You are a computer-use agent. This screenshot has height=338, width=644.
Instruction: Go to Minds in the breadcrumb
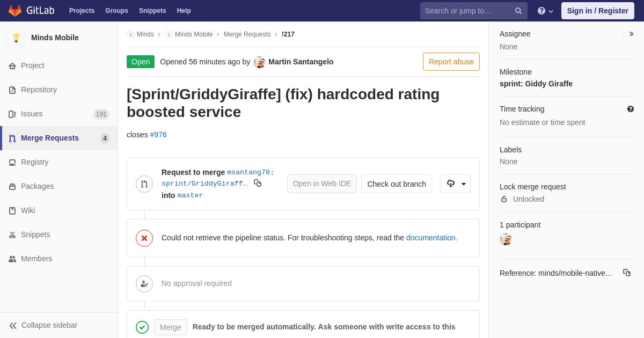click(145, 34)
